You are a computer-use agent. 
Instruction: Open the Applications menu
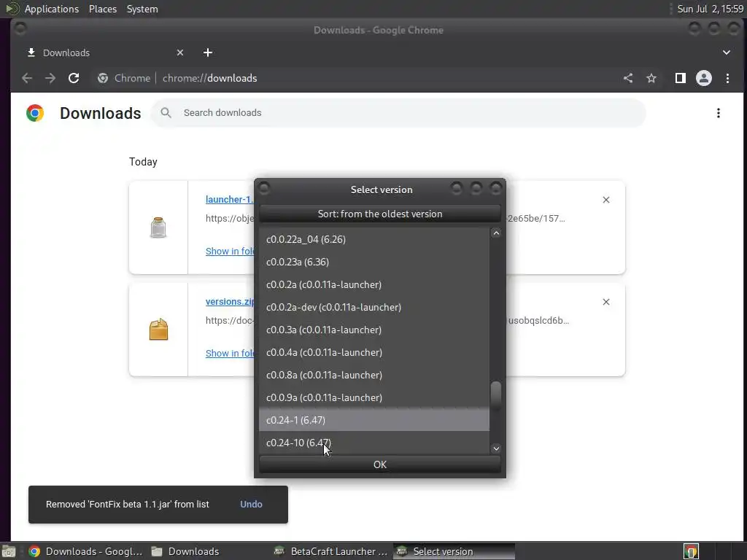pos(52,9)
